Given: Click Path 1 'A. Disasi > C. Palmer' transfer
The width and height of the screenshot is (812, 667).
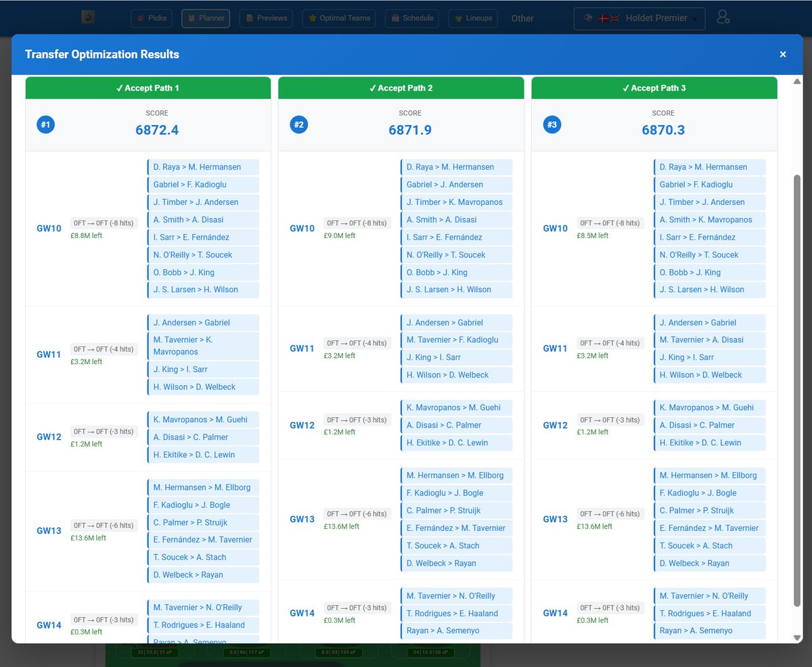Looking at the screenshot, I should pyautogui.click(x=203, y=437).
